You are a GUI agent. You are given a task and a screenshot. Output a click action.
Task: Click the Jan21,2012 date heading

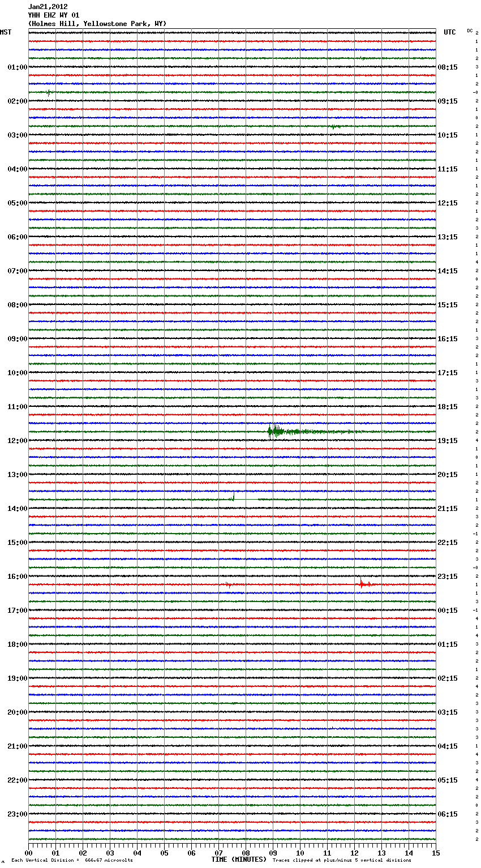[48, 7]
